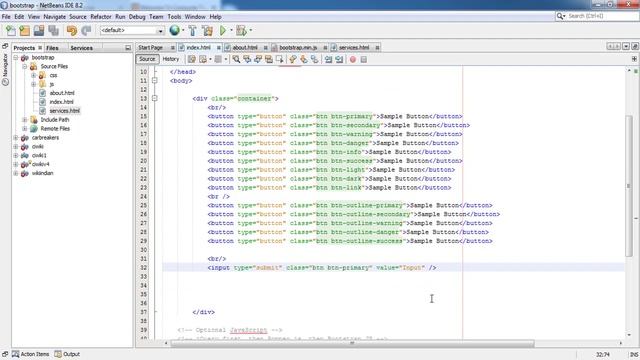Screen dimensions: 640x360
Task: Collapse the Source Files node
Action: click(x=25, y=66)
